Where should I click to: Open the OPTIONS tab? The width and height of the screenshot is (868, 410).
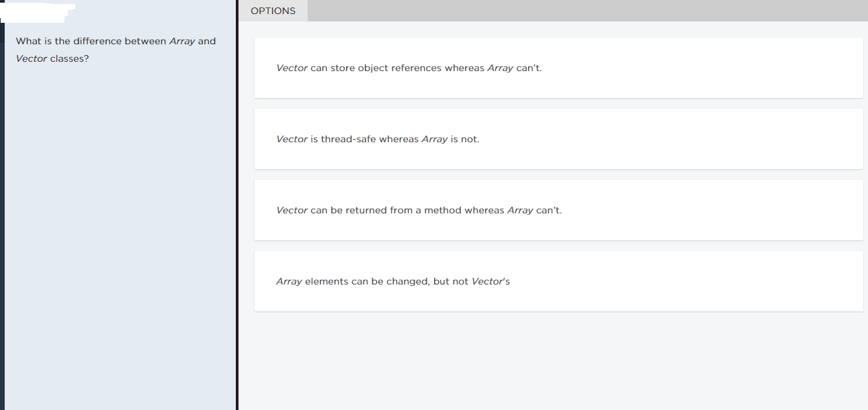273,11
